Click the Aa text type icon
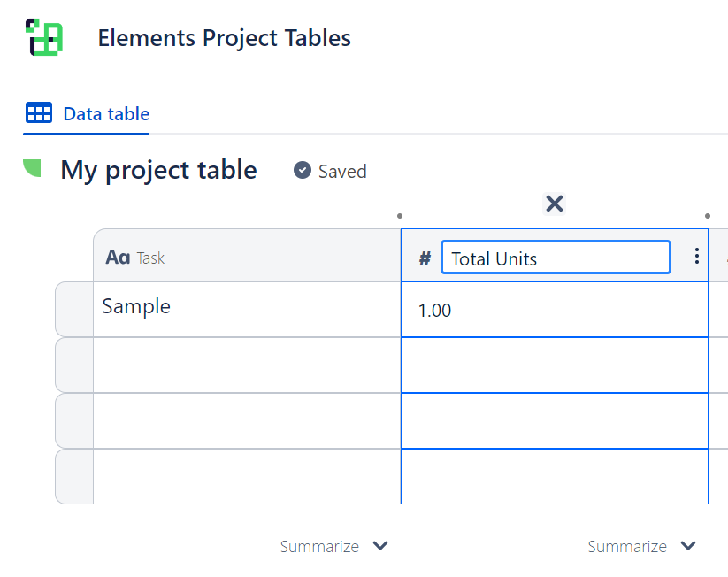This screenshot has height=577, width=728. tap(118, 258)
